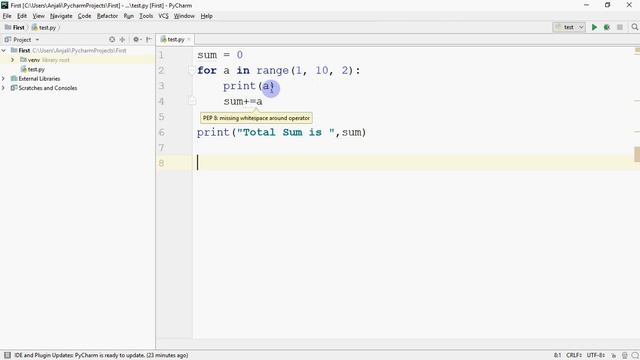Click the Collapse All icon in Project panel
640x360 pixels.
(122, 40)
